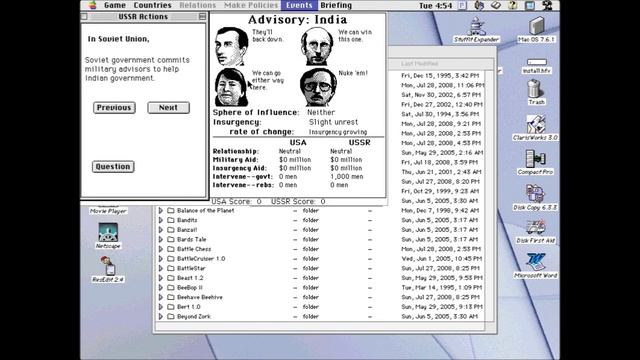The image size is (640, 360).
Task: Expand the Beast 1.2 folder
Action: tap(160, 278)
